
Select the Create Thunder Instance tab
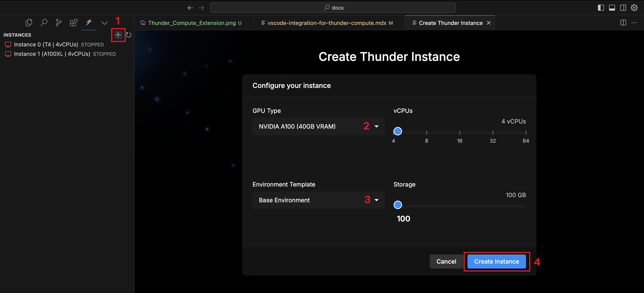click(450, 23)
